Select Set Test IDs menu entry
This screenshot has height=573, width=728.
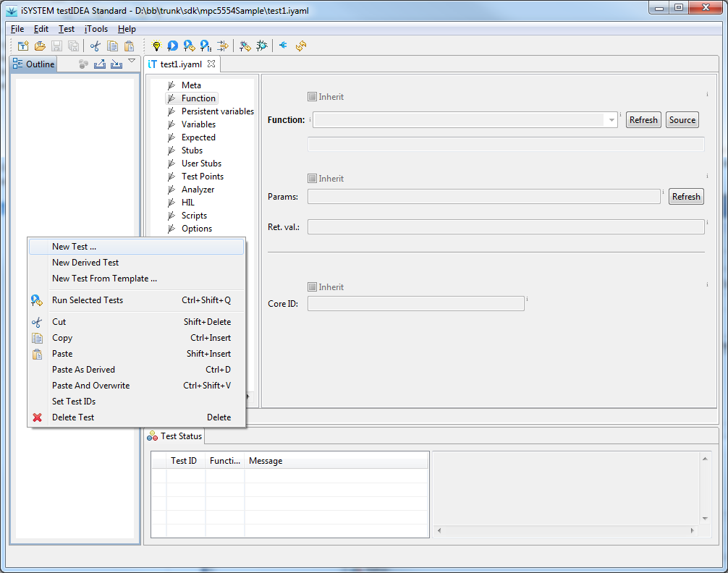136,402
